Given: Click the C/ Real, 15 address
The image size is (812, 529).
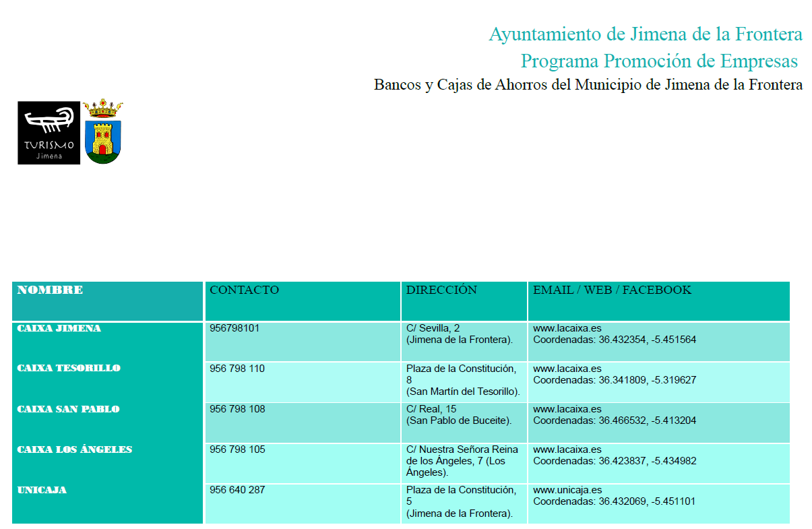Looking at the screenshot, I should 431,409.
